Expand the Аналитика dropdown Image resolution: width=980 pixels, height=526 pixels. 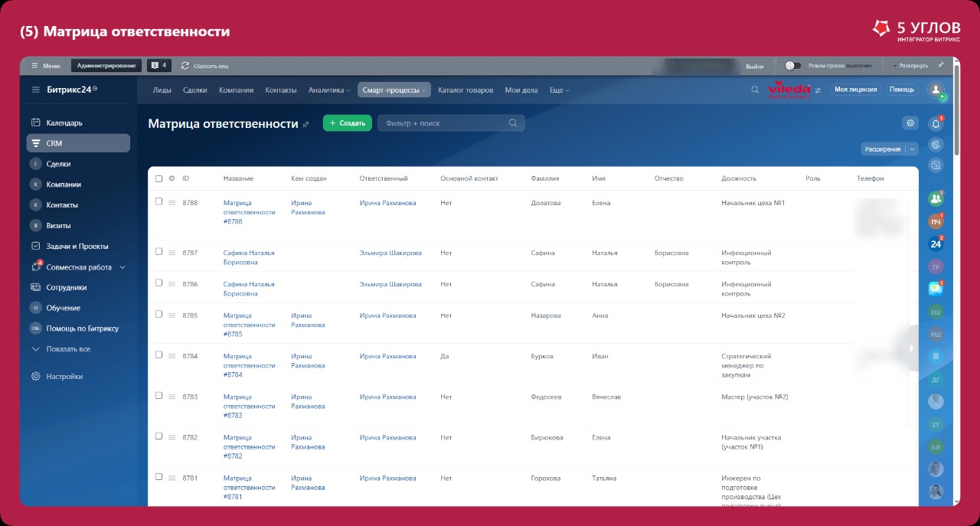(329, 90)
